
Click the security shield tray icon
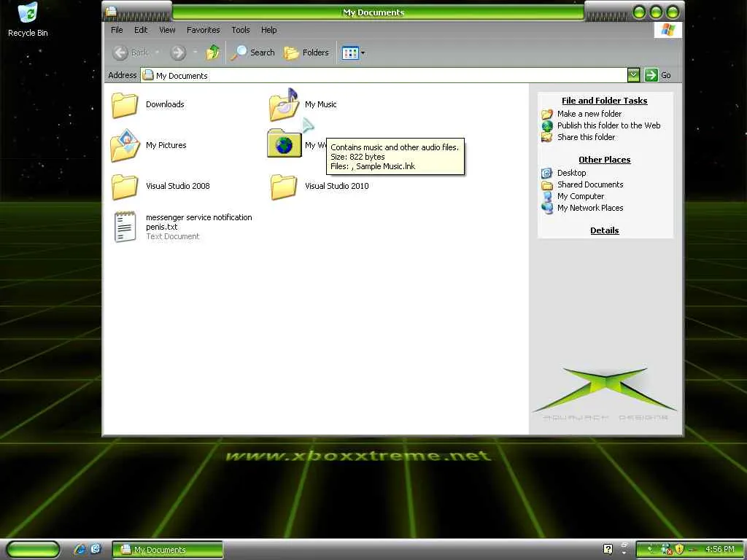point(679,549)
